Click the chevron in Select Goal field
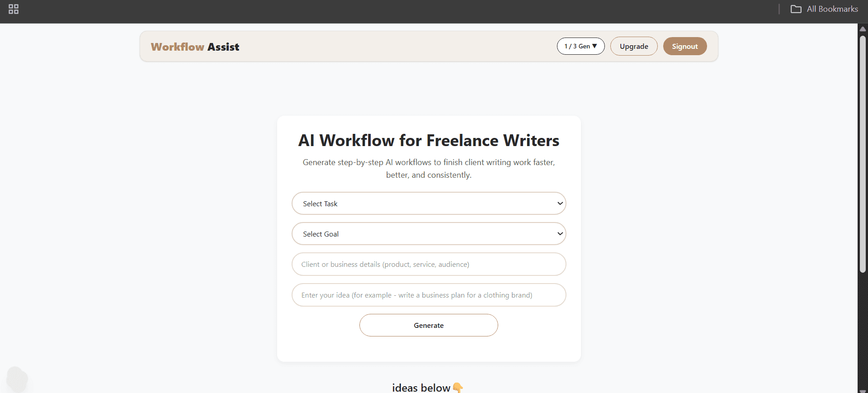 [560, 234]
